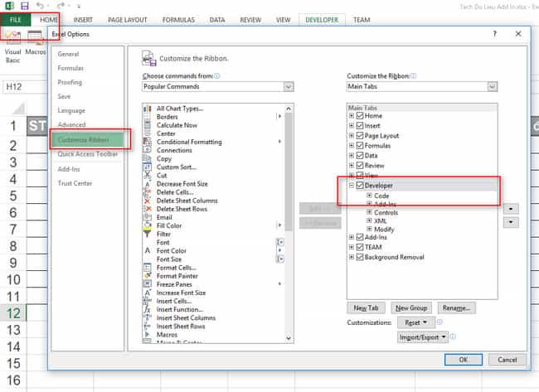Expand the XML group under Developer
The width and height of the screenshot is (539, 392).
coord(369,220)
